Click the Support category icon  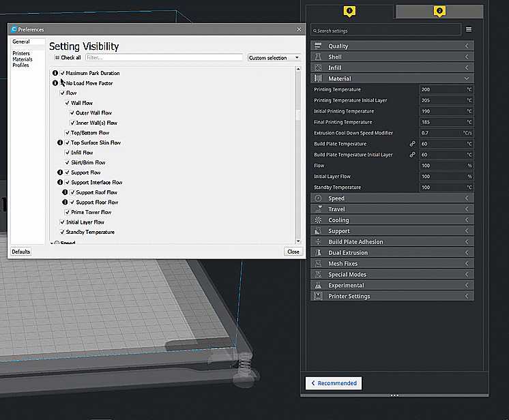click(x=318, y=230)
